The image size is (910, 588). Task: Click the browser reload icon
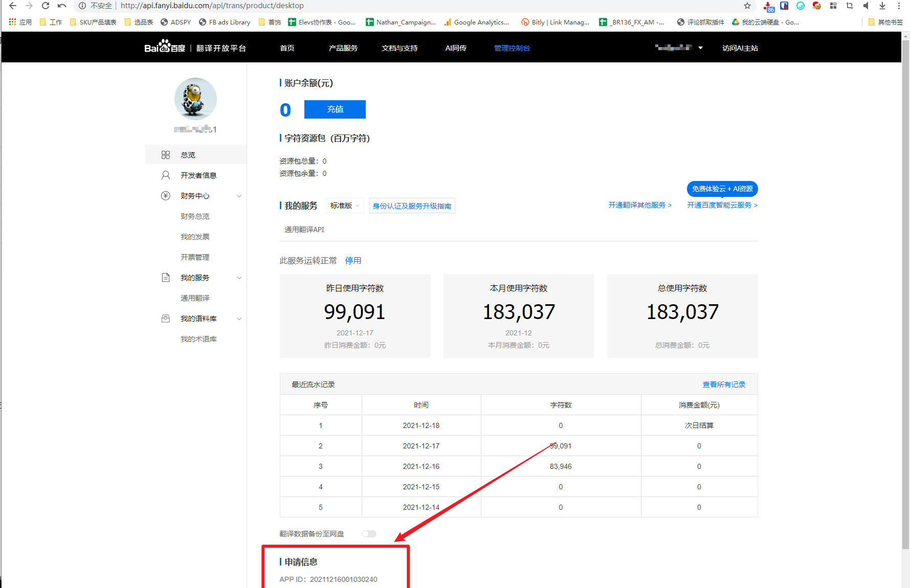(x=46, y=6)
